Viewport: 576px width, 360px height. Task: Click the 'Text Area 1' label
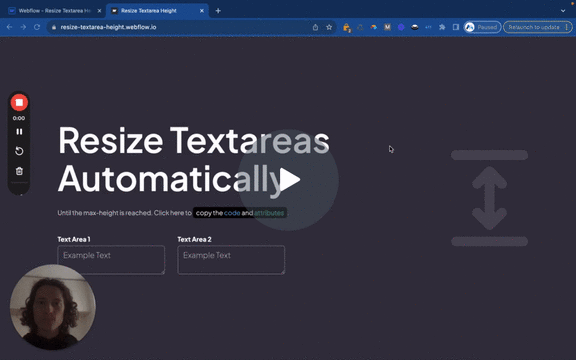(x=74, y=240)
